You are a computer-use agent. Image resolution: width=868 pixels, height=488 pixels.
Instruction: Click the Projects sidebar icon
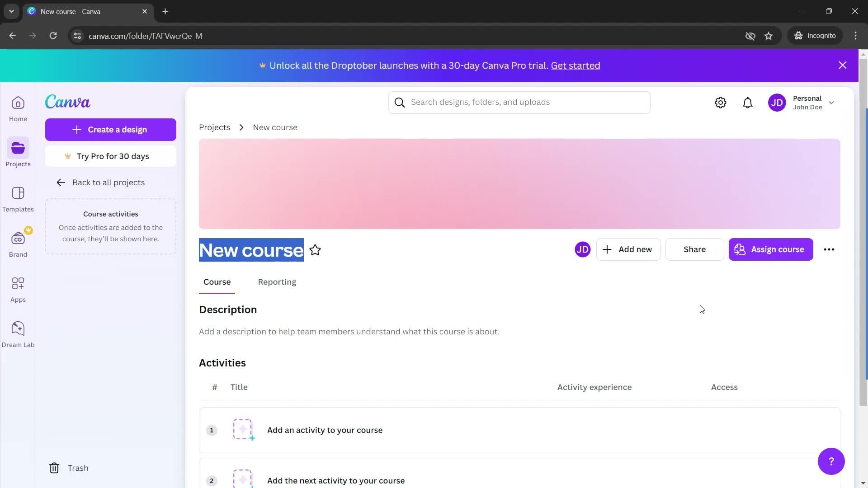click(x=17, y=153)
